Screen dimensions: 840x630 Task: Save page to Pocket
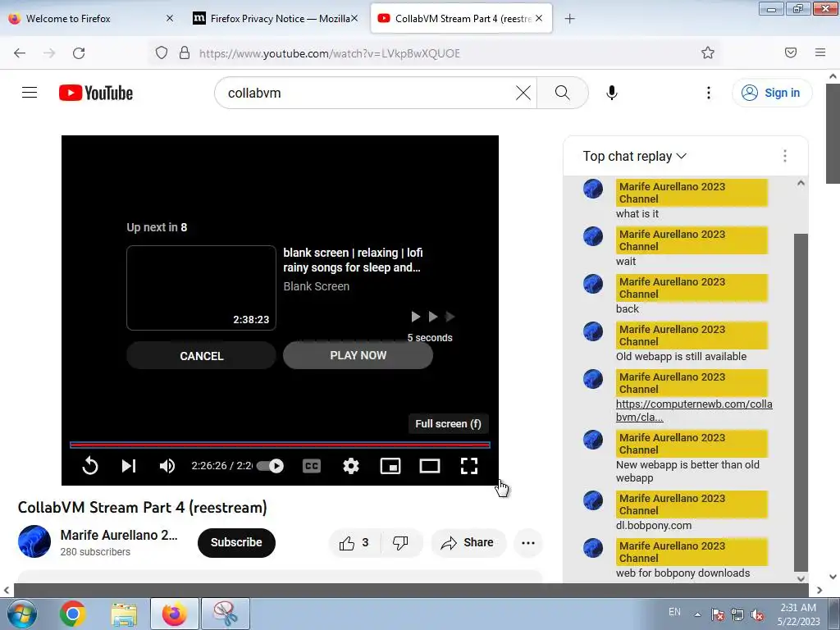click(791, 52)
